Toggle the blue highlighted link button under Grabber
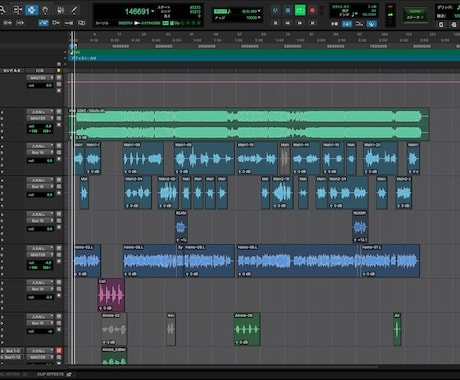This screenshot has width=460, height=380. click(x=43, y=23)
